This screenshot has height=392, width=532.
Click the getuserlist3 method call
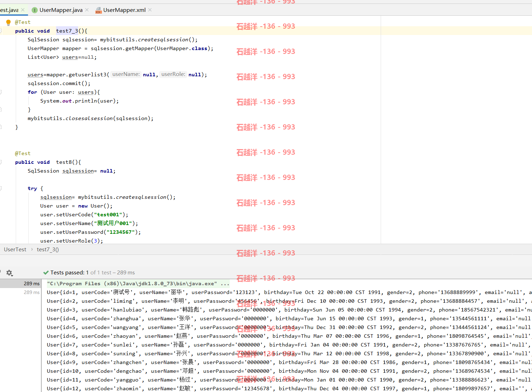click(x=88, y=75)
